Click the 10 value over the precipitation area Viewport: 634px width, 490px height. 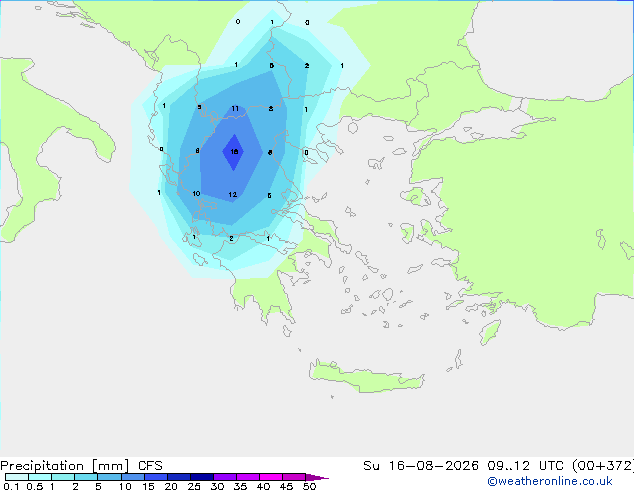coord(196,194)
